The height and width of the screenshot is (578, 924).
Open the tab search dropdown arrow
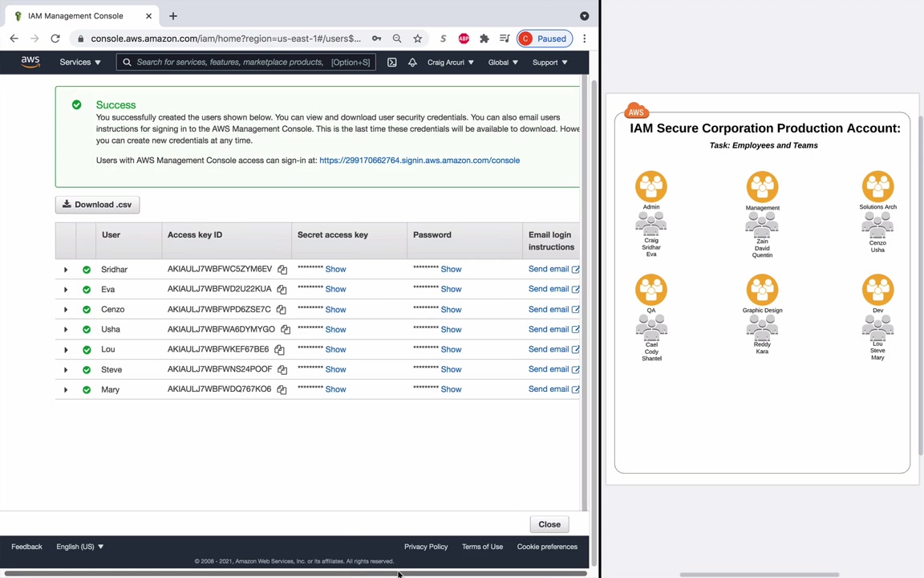click(585, 16)
